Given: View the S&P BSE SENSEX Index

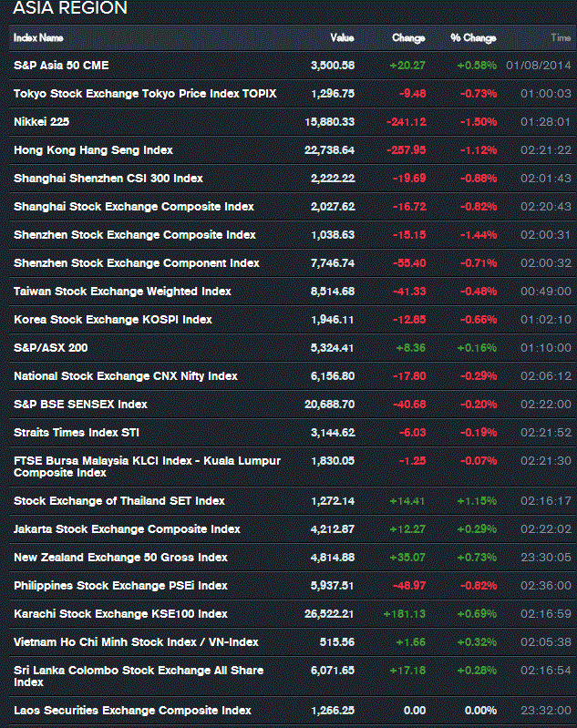Looking at the screenshot, I should coord(80,405).
